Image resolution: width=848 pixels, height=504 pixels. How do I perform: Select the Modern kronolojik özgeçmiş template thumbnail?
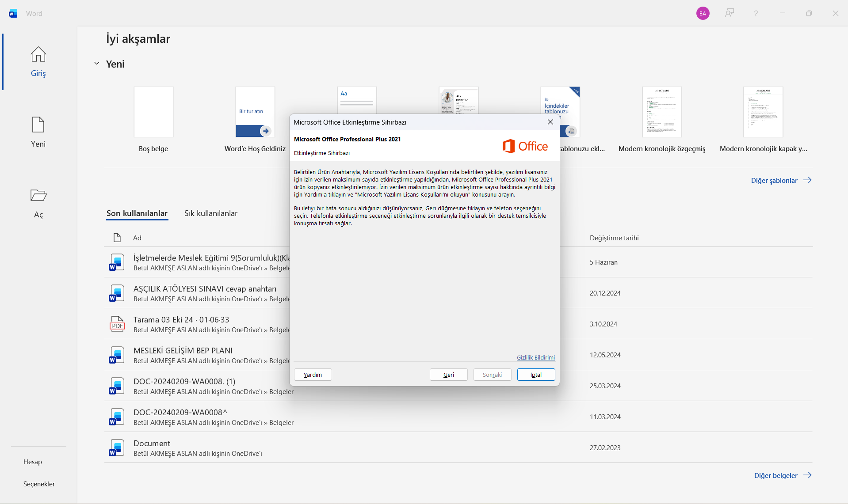coord(662,112)
